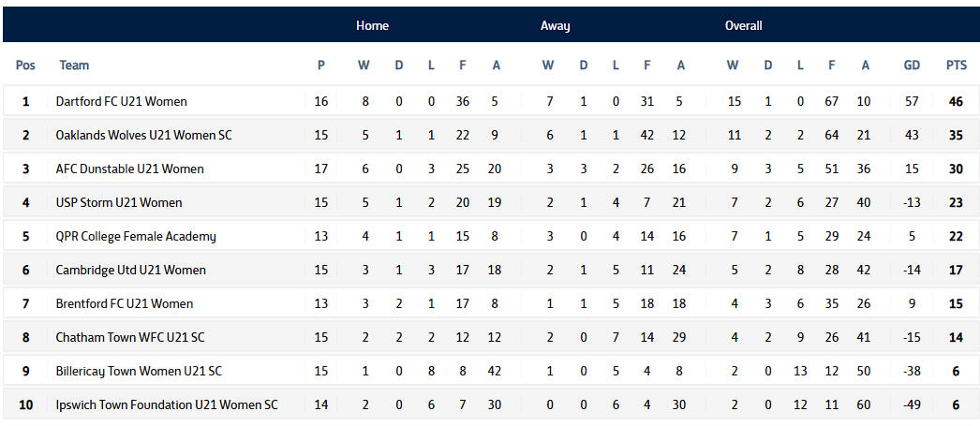Image resolution: width=980 pixels, height=426 pixels.
Task: Click the Team column header
Action: 74,66
